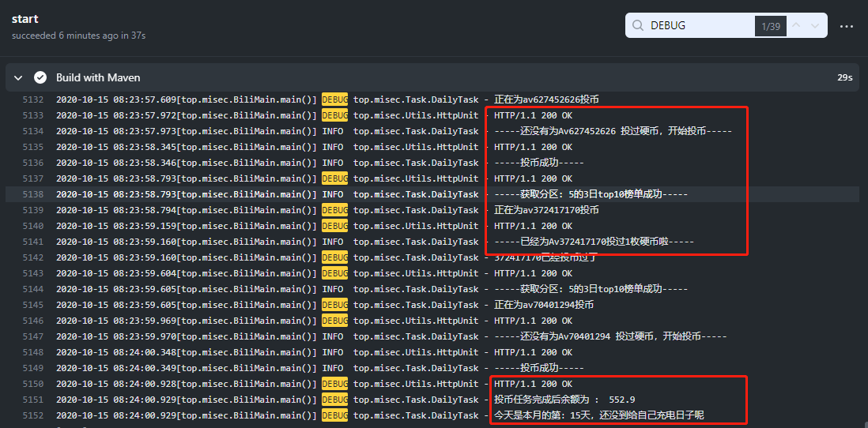Image resolution: width=868 pixels, height=428 pixels.
Task: Go to next search match
Action: (814, 25)
